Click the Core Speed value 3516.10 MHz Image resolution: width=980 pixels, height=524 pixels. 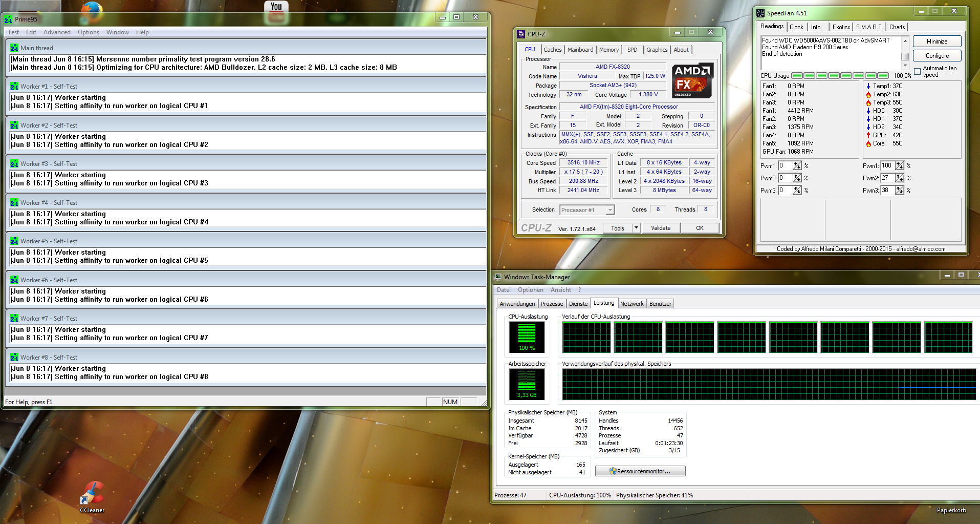(x=583, y=163)
